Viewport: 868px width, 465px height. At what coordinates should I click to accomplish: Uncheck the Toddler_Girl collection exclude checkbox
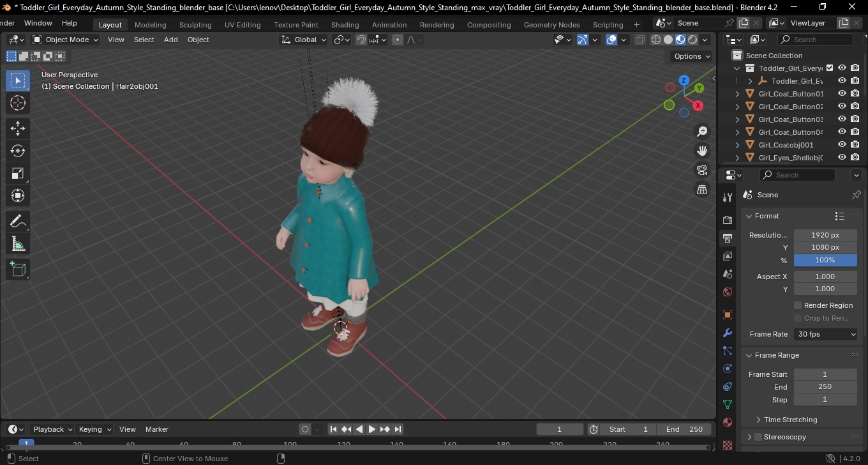tap(830, 68)
